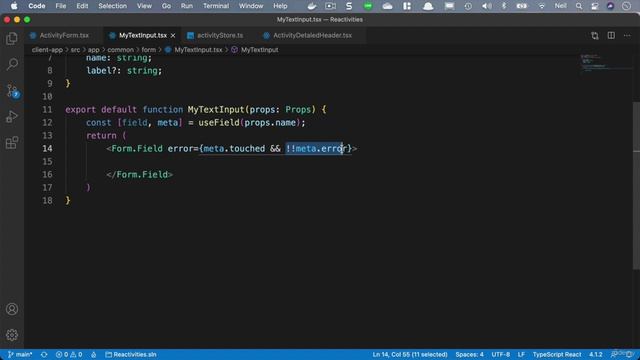Click TypeScript version 4.1.2 in status bar
The image size is (640, 360).
pyautogui.click(x=596, y=354)
